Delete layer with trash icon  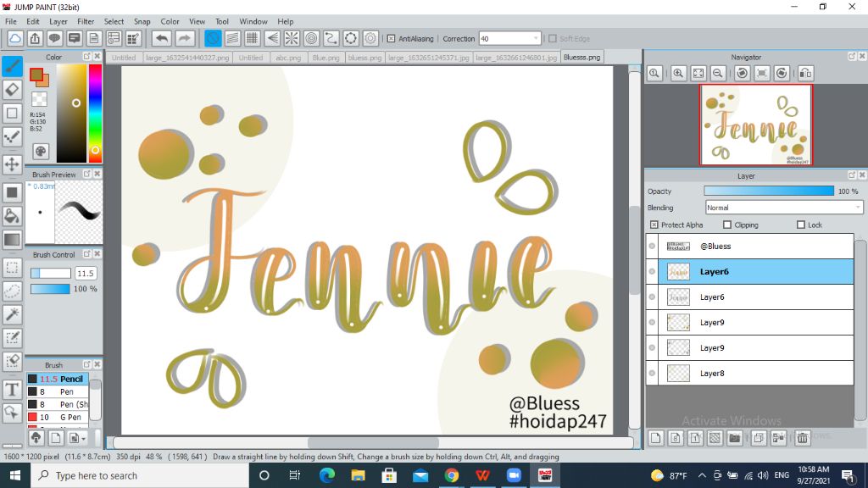802,438
